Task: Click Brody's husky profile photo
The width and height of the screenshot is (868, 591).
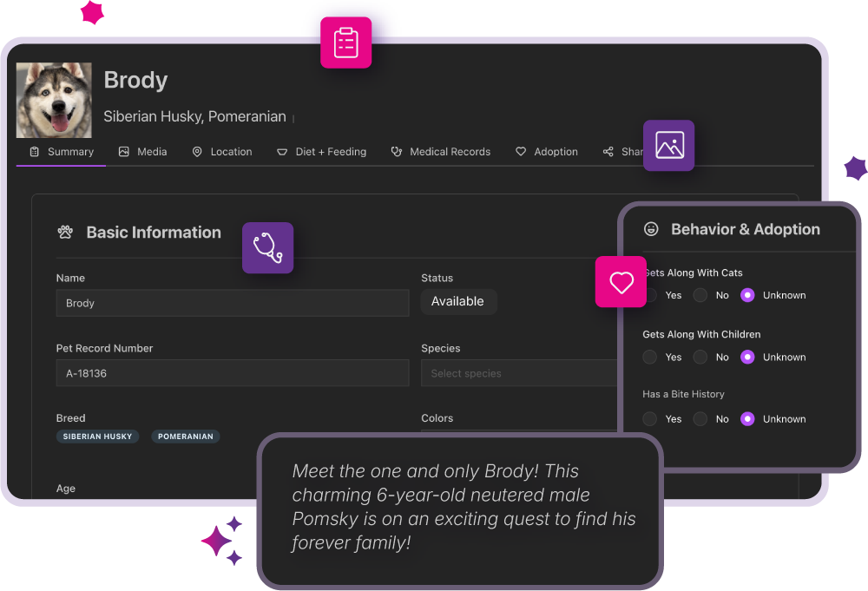Action: click(x=54, y=100)
